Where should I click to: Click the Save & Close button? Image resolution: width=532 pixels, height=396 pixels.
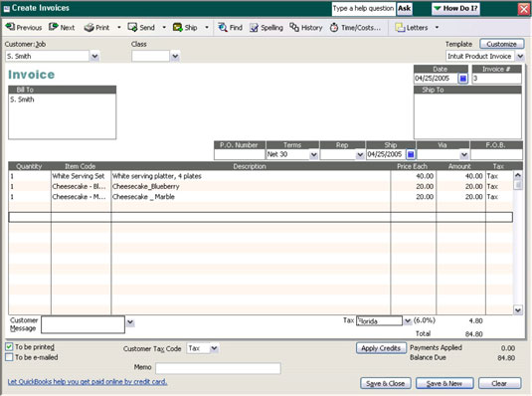(386, 383)
